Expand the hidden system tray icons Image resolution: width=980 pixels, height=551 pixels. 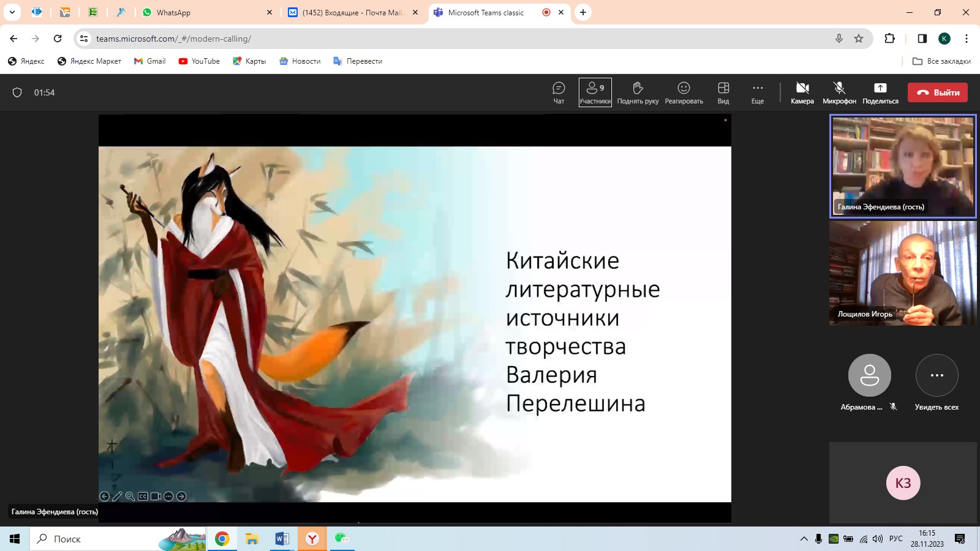(804, 539)
